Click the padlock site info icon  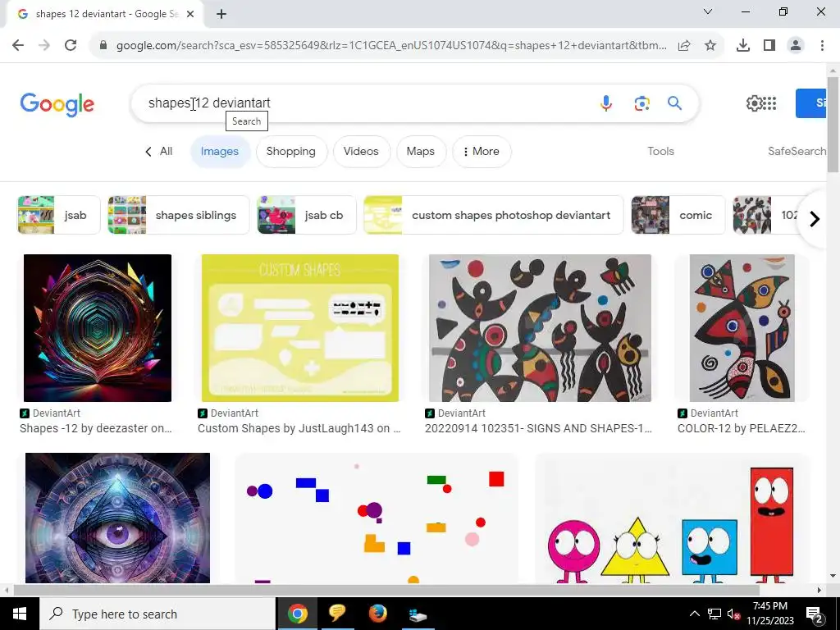click(103, 46)
